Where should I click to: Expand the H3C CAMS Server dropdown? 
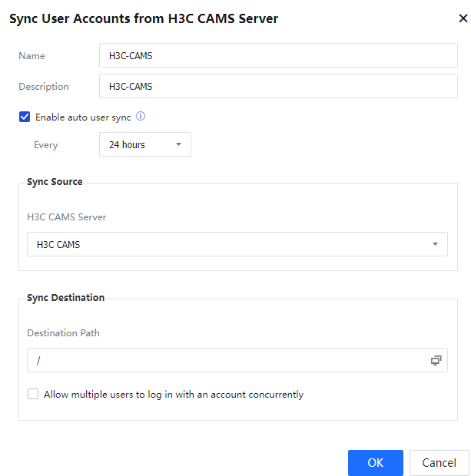(x=233, y=244)
